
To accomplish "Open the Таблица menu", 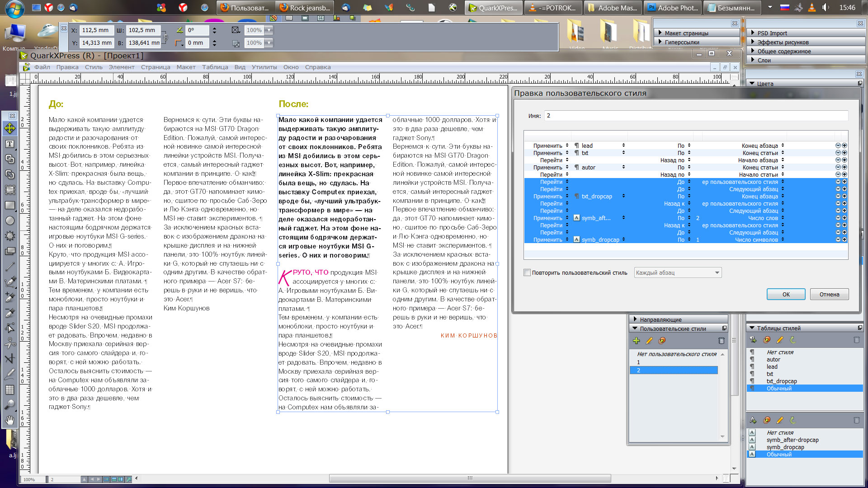I will pos(215,67).
